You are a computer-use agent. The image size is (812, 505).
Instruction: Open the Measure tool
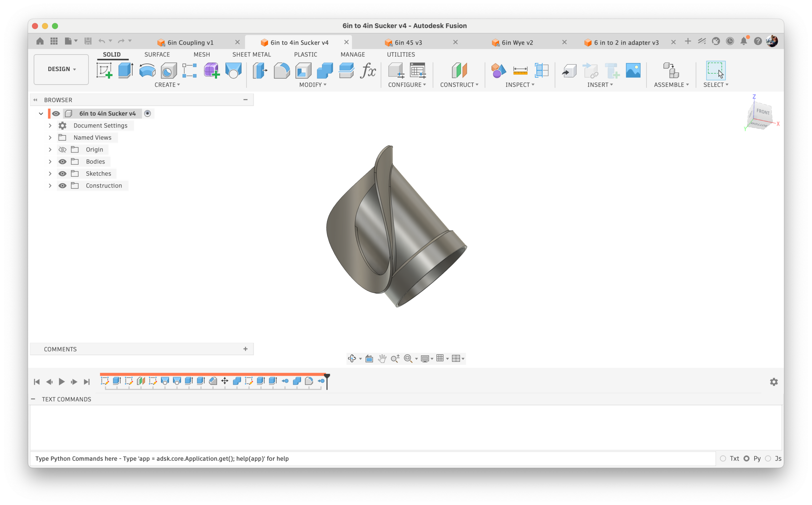pyautogui.click(x=520, y=70)
